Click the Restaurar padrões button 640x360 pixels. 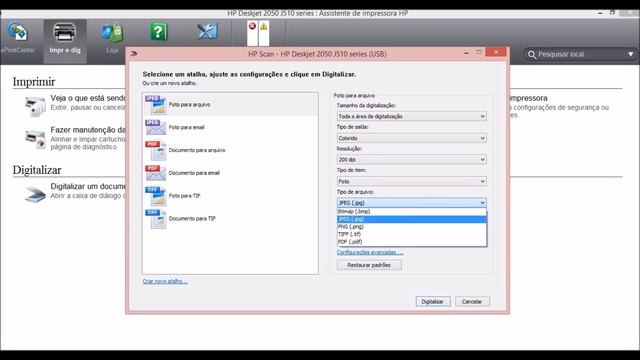[x=369, y=265]
